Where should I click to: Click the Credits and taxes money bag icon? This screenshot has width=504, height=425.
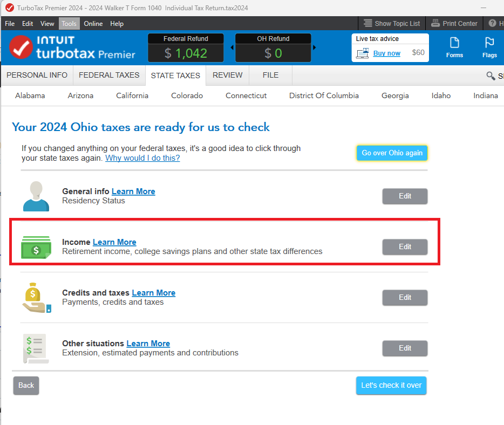coord(36,298)
